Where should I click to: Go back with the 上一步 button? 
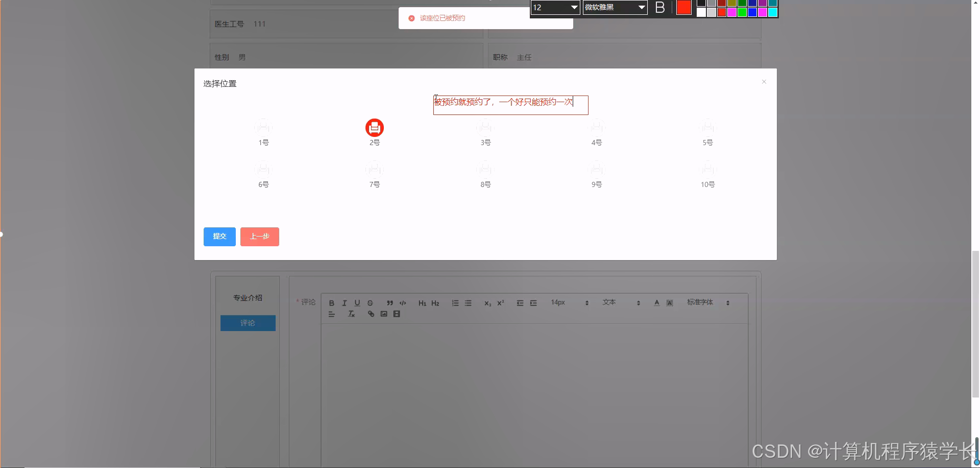tap(260, 237)
